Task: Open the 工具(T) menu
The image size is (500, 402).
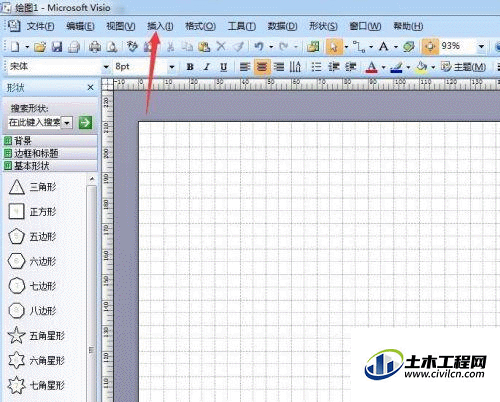Action: [241, 26]
